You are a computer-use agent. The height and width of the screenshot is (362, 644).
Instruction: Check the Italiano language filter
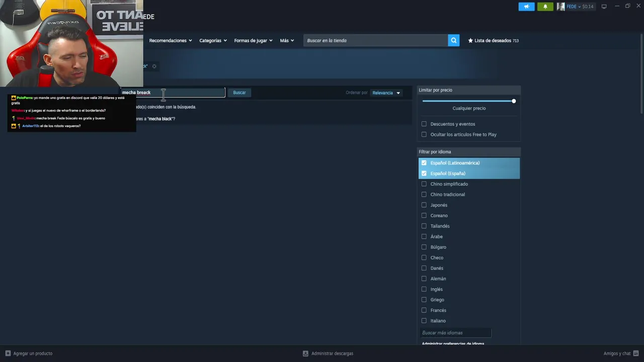tap(424, 321)
